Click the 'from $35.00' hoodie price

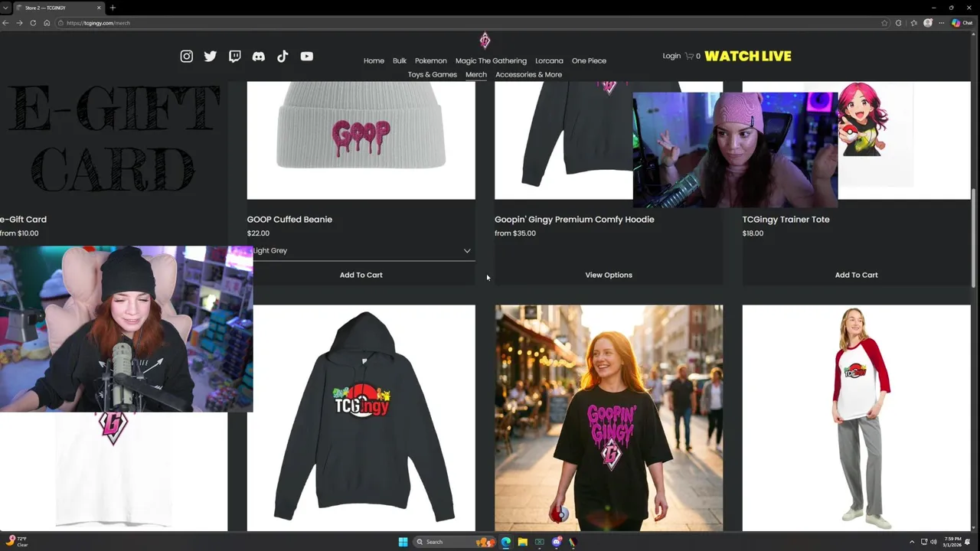pos(515,233)
